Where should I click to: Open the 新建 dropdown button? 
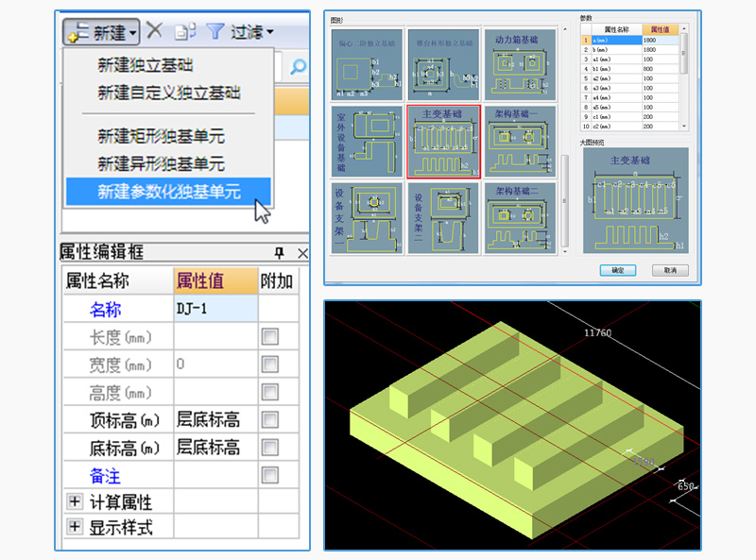[101, 32]
